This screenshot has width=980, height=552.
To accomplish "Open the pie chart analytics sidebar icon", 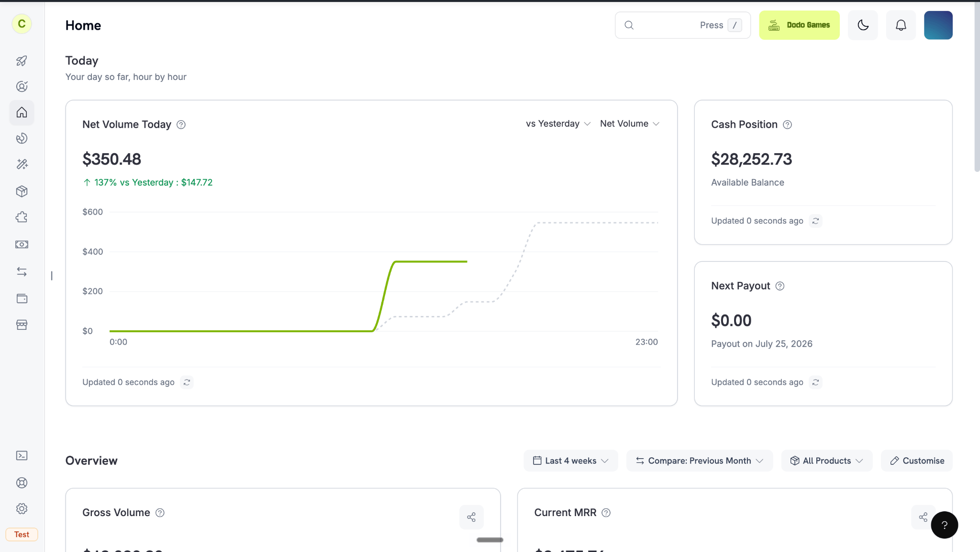I will [22, 138].
